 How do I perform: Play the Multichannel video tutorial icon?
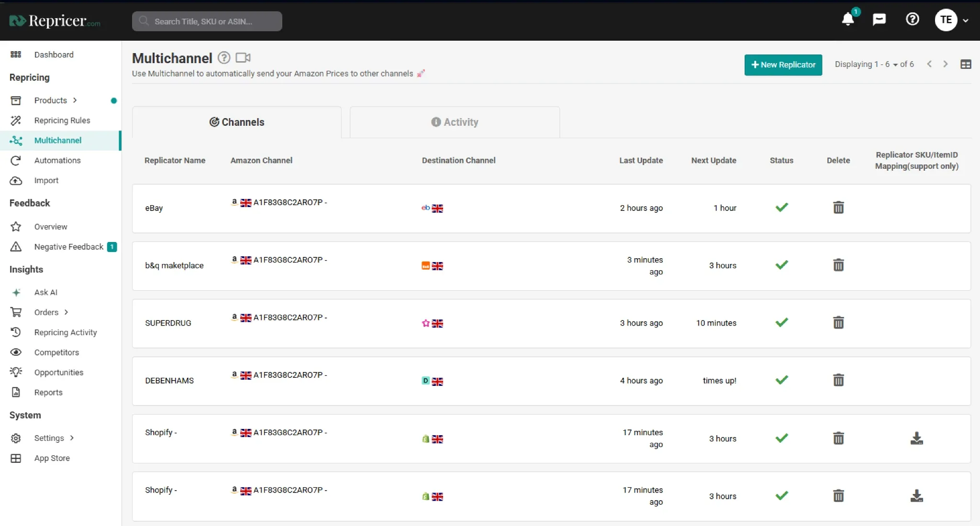(243, 58)
